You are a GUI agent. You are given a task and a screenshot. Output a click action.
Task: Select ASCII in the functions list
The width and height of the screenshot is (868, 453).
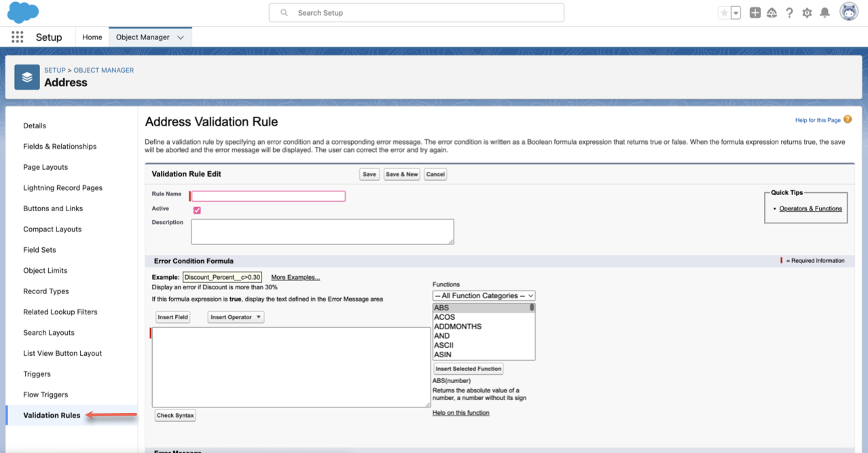482,346
